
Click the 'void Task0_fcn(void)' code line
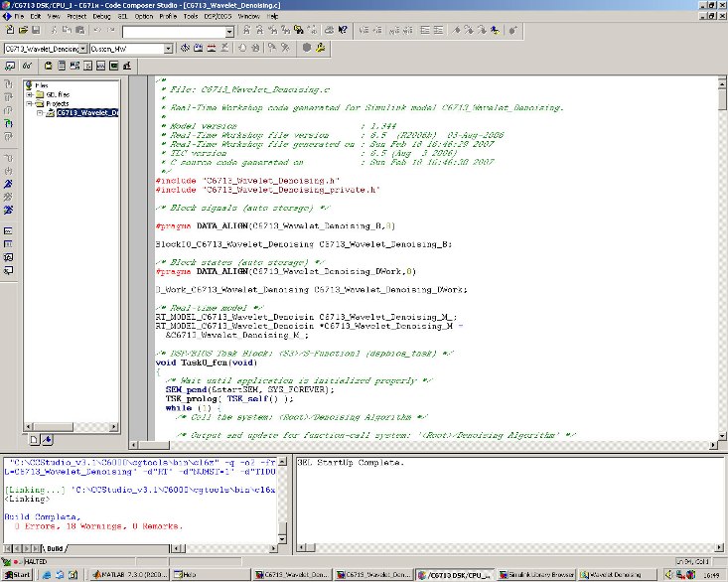pyautogui.click(x=207, y=363)
